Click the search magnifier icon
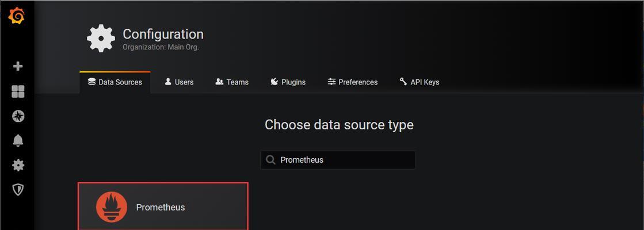The height and width of the screenshot is (230, 644). coord(270,160)
